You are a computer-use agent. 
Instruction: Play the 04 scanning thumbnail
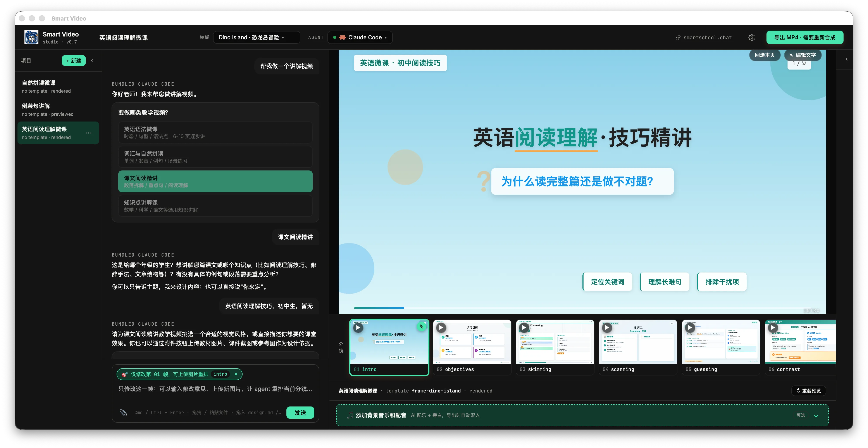coord(607,327)
